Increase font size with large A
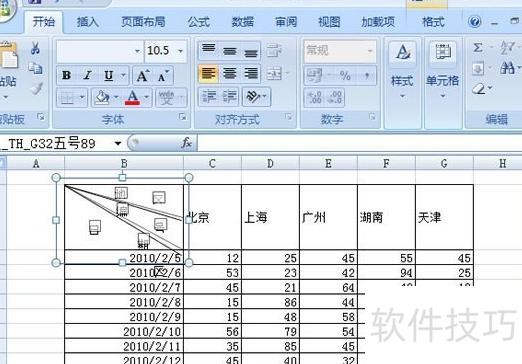Screen dimensions: 522x364 143,76
